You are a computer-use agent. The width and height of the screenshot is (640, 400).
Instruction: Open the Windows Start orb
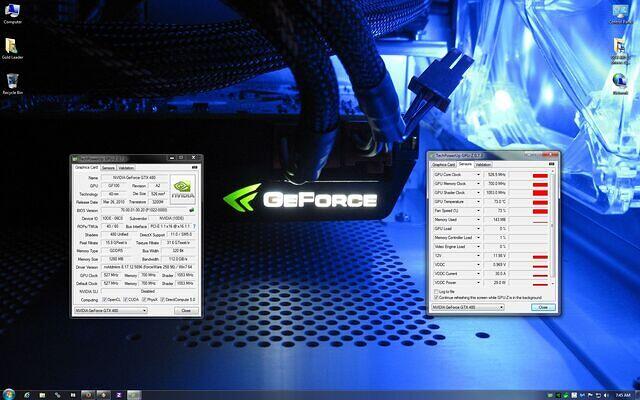click(9, 394)
